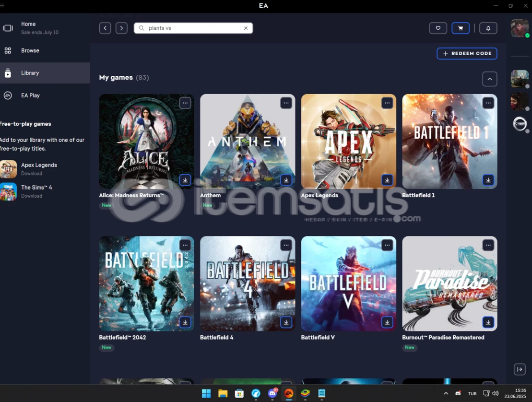Open the Windows Start menu
The image size is (532, 402).
(x=206, y=393)
